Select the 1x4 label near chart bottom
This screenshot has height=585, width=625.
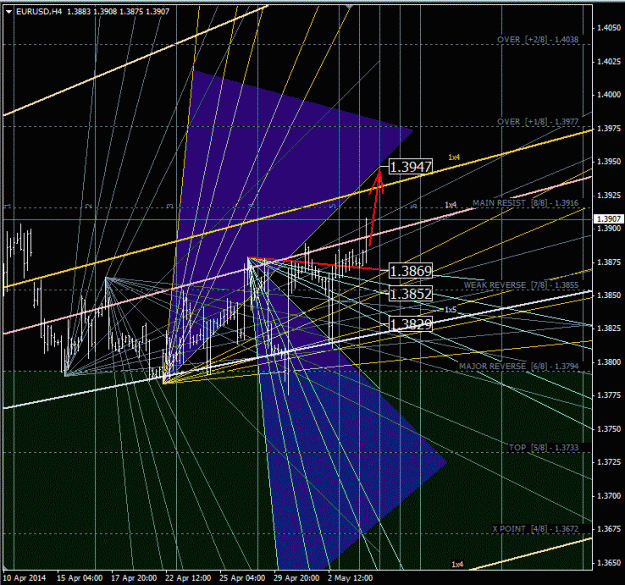click(x=458, y=564)
